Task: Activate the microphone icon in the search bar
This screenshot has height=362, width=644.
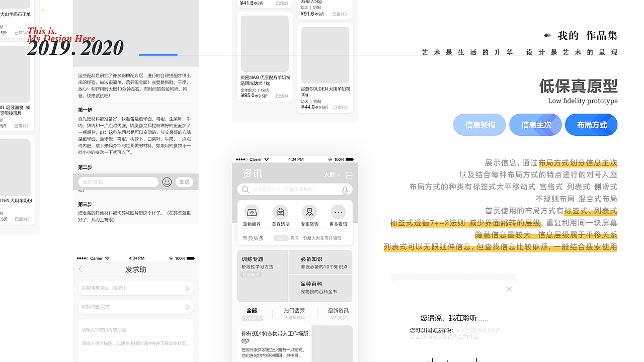Action: 344,190
